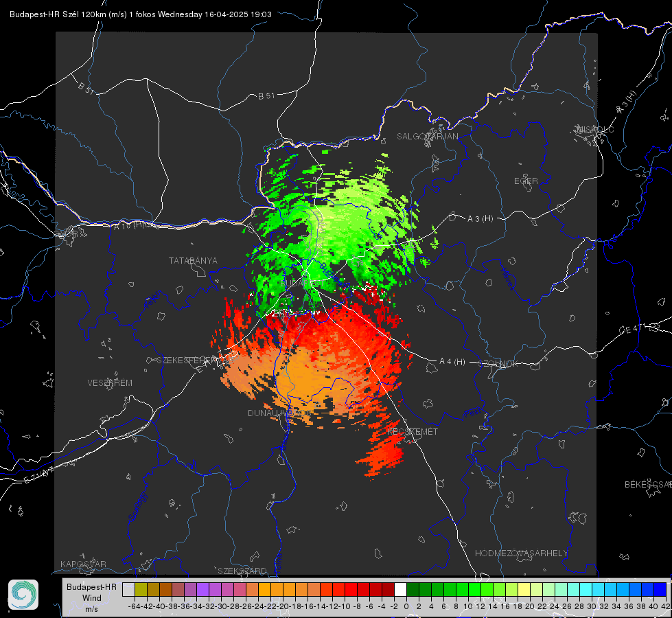Click the header text showing Budapest-HR Szél date
This screenshot has width=672, height=618.
[141, 14]
